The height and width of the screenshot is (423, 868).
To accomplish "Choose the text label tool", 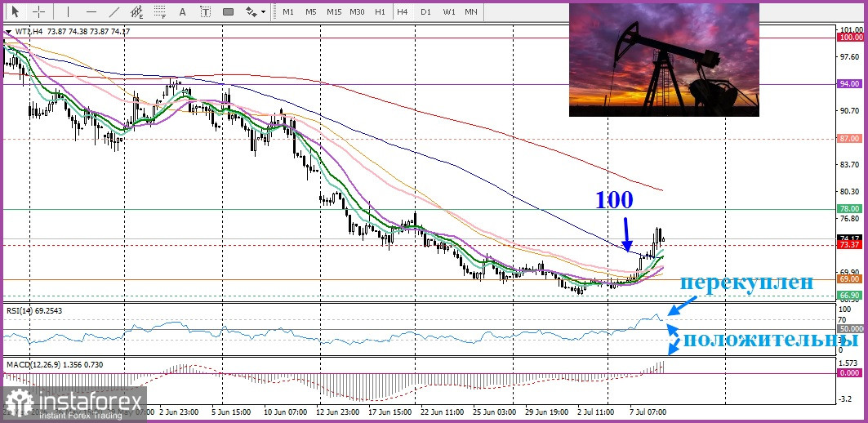I will tap(206, 11).
